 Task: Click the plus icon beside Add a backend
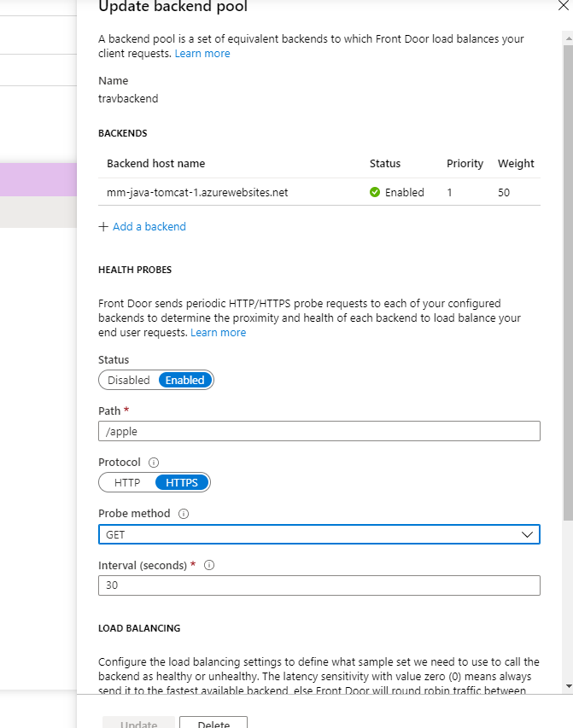click(103, 226)
